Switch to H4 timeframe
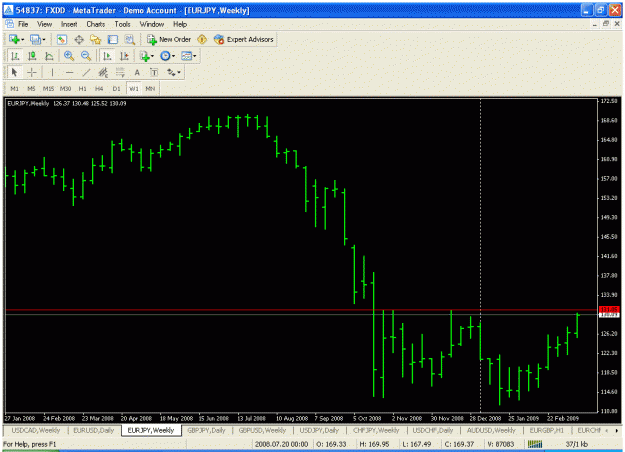This screenshot has width=625, height=452. click(x=99, y=88)
